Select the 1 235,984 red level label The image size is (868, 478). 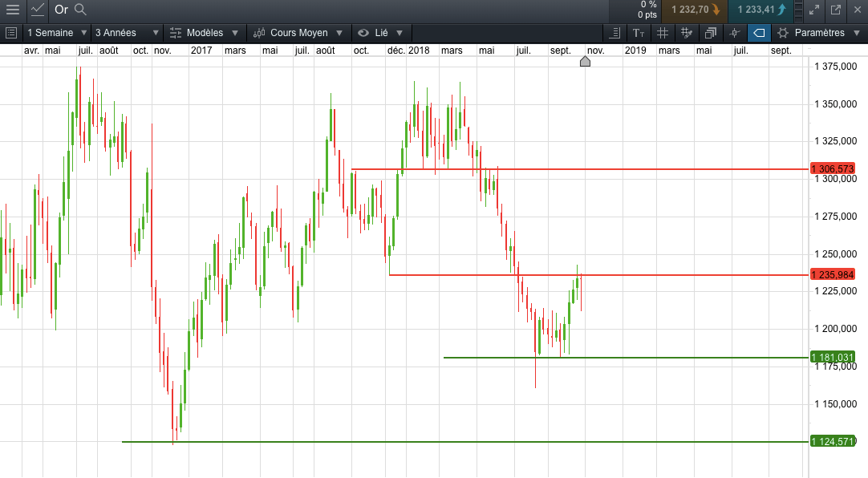pyautogui.click(x=833, y=275)
